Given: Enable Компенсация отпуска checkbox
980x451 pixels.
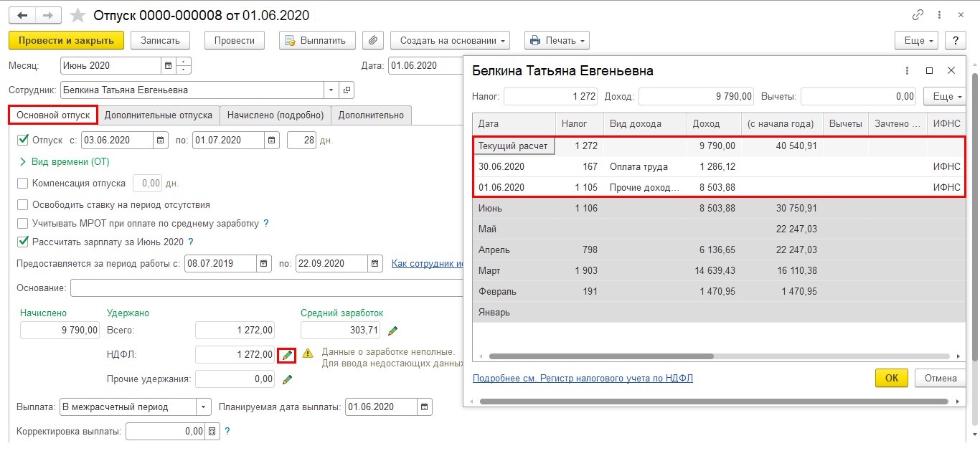Looking at the screenshot, I should tap(22, 183).
